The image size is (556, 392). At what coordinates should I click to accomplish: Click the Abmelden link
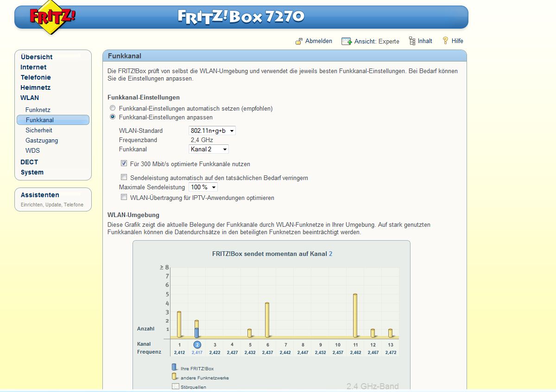319,41
